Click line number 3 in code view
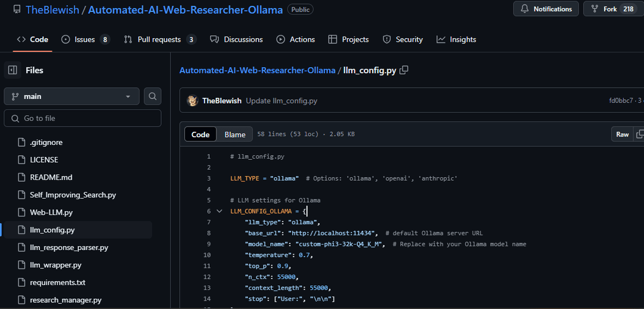The width and height of the screenshot is (644, 309). tap(209, 178)
